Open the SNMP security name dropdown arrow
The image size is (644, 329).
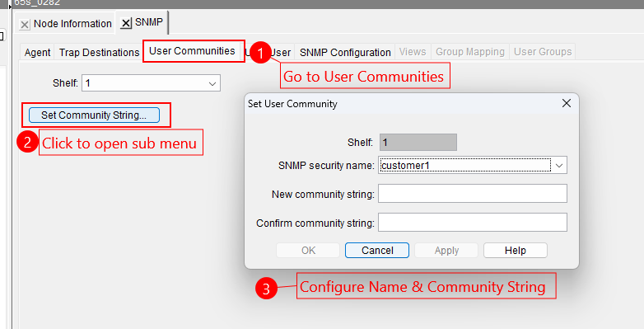559,165
